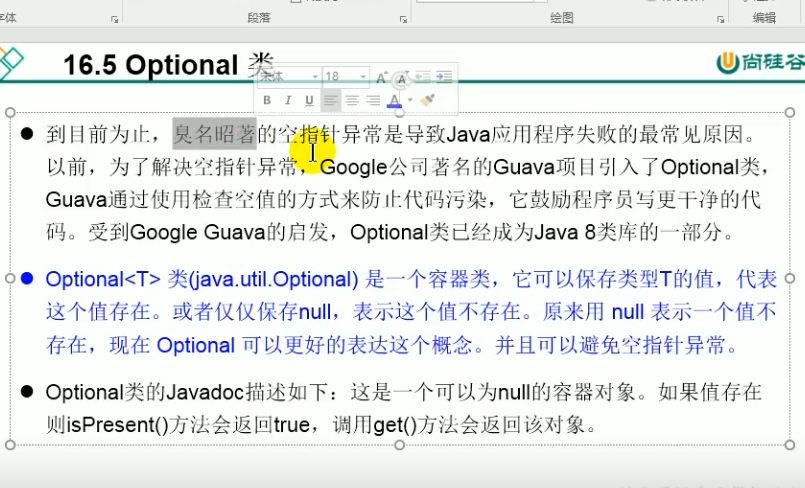Click the 编辑 group label in ribbon
Image resolution: width=805 pixels, height=488 pixels.
click(x=764, y=18)
